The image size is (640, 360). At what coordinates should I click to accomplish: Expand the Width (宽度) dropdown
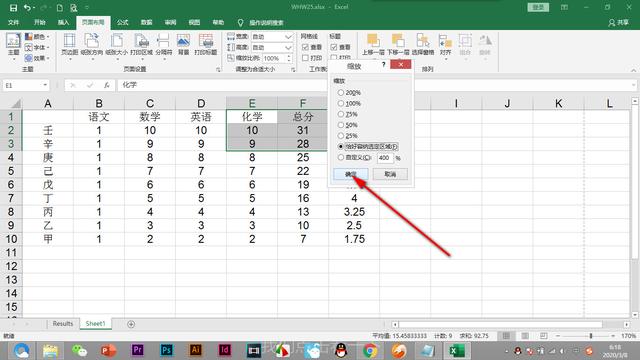[288, 37]
